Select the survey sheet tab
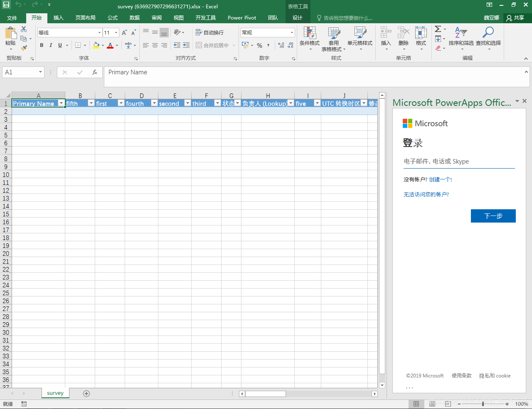Viewport: 532px width, 409px height. coord(55,393)
